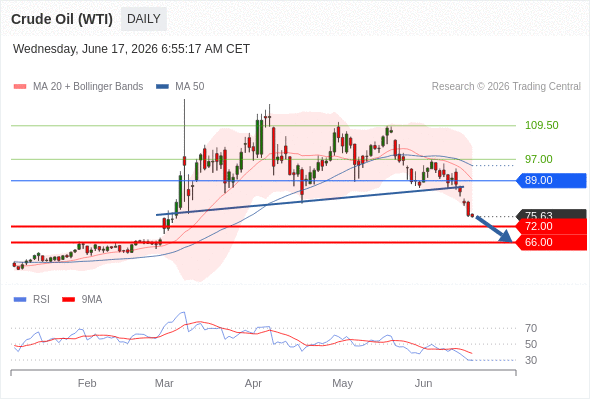Click the Research Trading Central copyright text

pyautogui.click(x=506, y=87)
